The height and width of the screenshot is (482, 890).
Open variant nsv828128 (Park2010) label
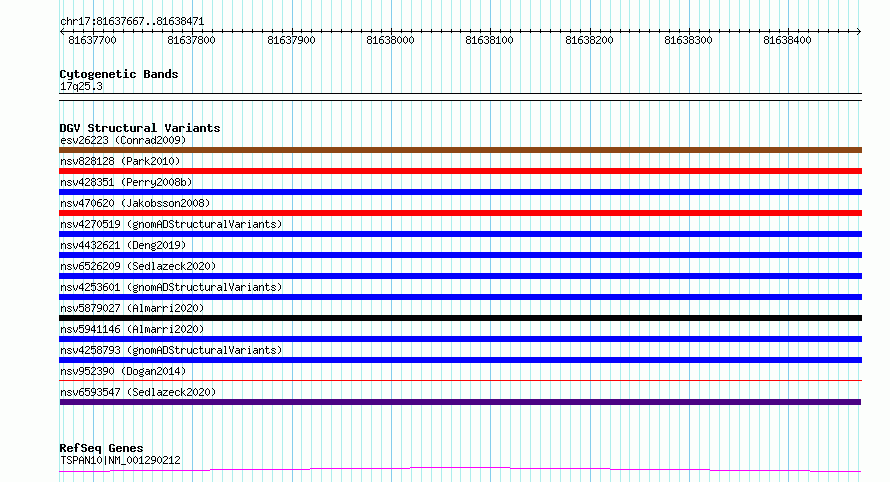(120, 161)
